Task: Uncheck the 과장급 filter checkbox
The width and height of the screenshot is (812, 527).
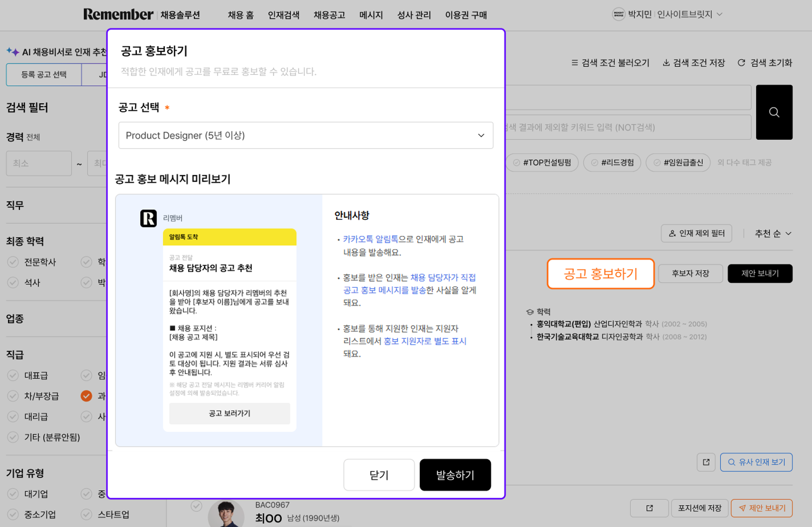Action: click(x=87, y=396)
